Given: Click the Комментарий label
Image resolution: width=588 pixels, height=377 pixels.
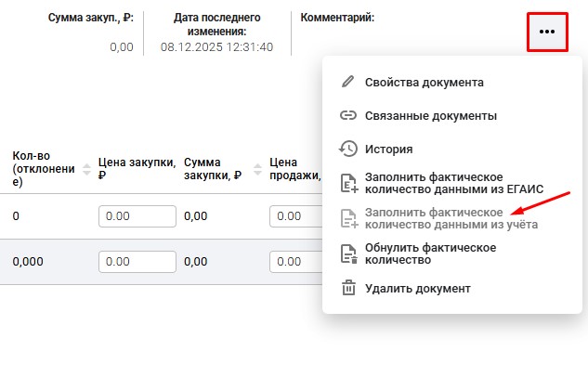Looking at the screenshot, I should 337,18.
